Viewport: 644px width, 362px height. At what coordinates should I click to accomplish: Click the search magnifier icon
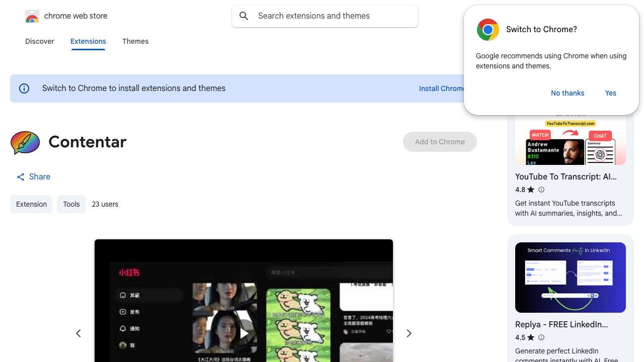pyautogui.click(x=244, y=16)
